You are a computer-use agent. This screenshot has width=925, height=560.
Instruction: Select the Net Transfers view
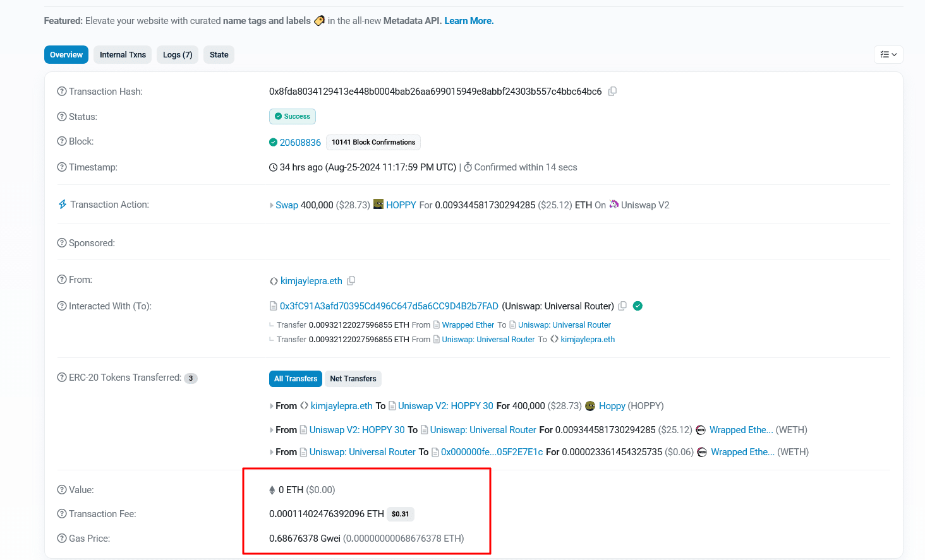pyautogui.click(x=353, y=379)
